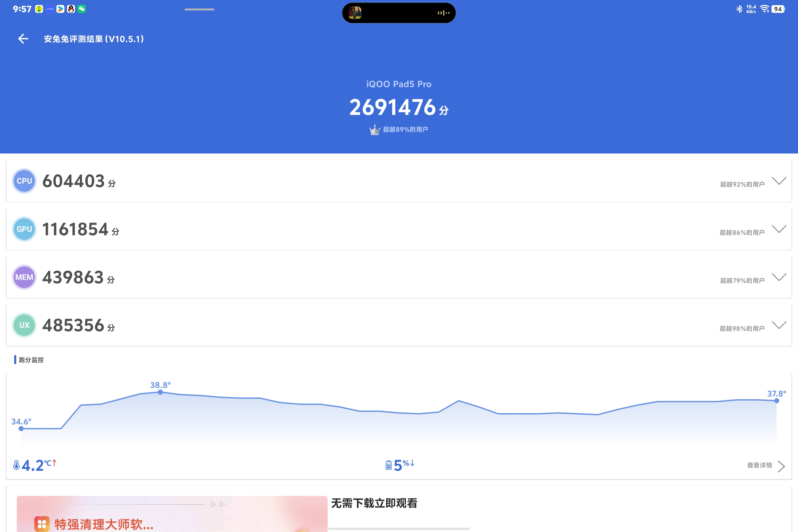Screen dimensions: 798x532
Task: Open the 特强清理大师软 ad banner
Action: click(172, 514)
